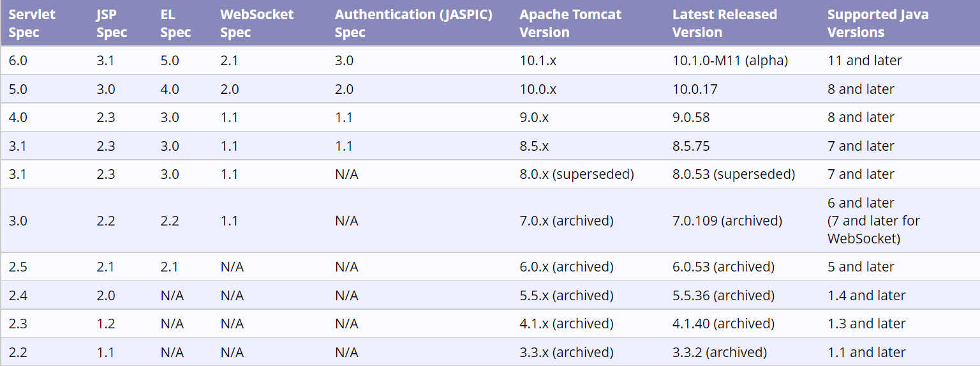980x366 pixels.
Task: Select the 8.5.75 release cell
Action: tap(691, 146)
